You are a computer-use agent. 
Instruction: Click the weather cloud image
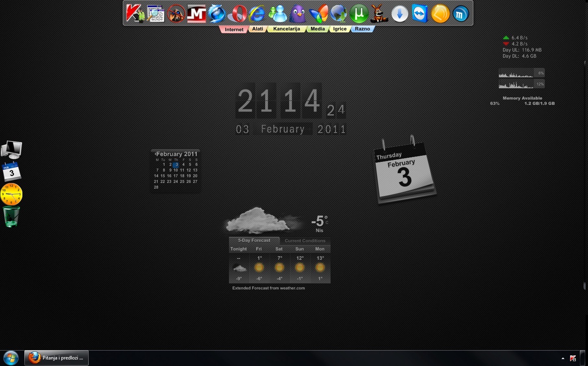click(263, 221)
